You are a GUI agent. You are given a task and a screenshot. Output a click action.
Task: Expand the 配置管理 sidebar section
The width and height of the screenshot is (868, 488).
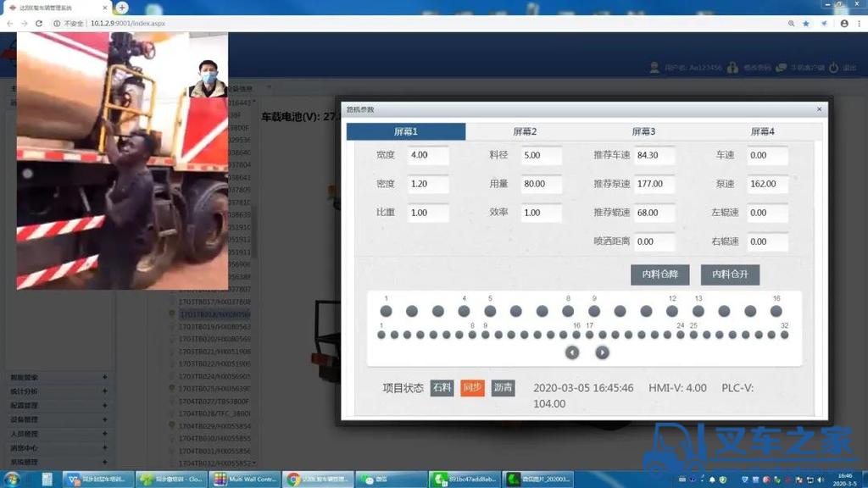pos(58,406)
